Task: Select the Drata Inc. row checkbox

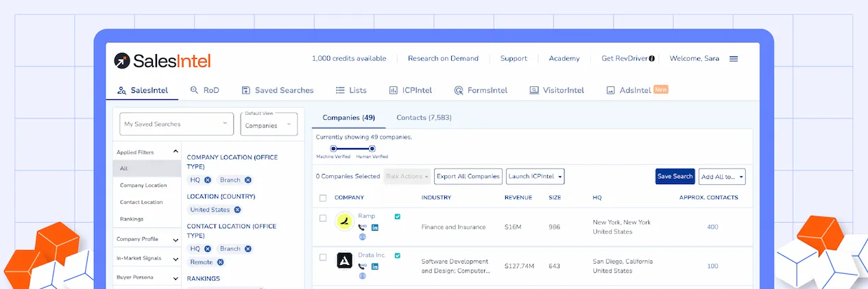Action: coord(323,257)
